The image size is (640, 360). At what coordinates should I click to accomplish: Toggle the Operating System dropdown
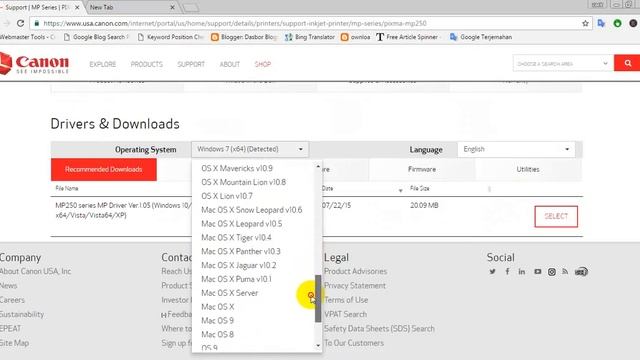click(x=250, y=149)
